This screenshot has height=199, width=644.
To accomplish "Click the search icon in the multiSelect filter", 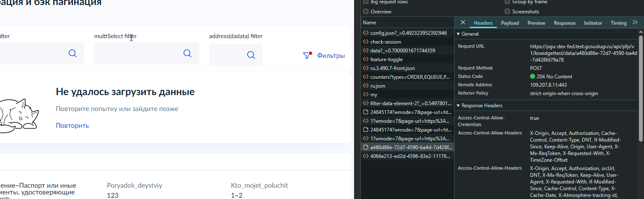I will [x=187, y=53].
